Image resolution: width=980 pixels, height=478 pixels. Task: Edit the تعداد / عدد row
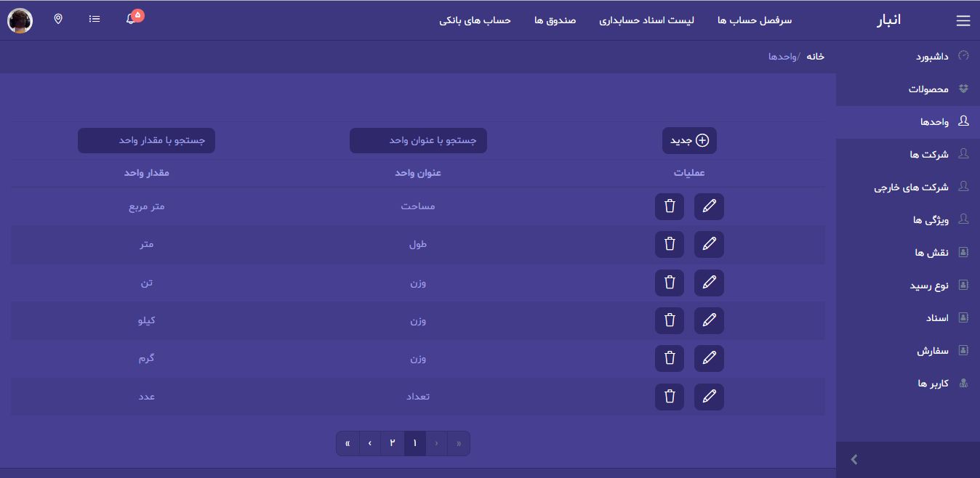[x=709, y=397]
